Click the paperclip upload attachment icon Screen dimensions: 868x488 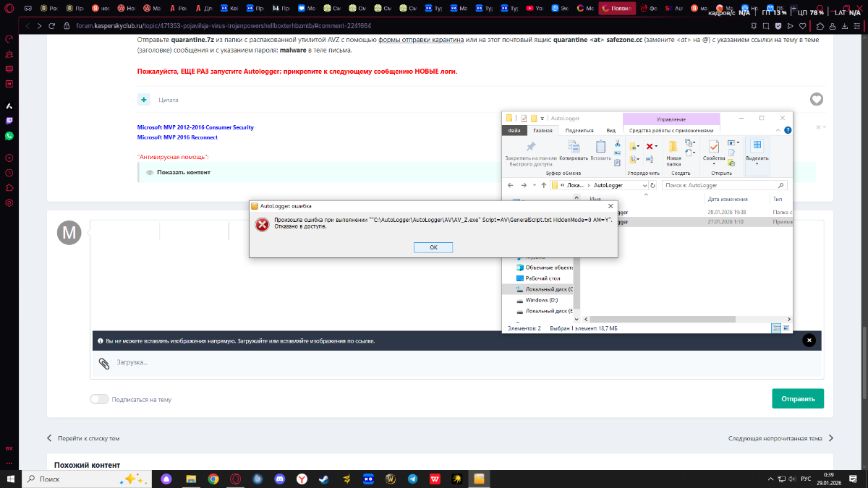(x=104, y=362)
